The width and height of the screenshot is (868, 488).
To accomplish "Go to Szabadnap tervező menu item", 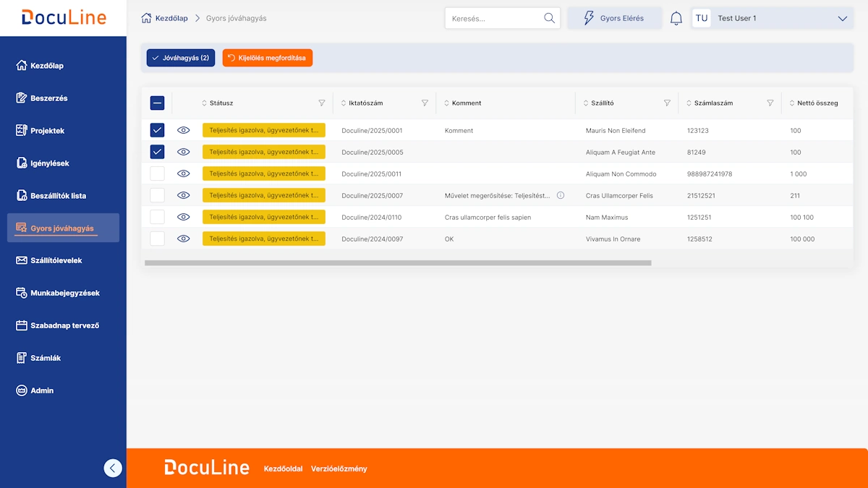I will (x=64, y=325).
